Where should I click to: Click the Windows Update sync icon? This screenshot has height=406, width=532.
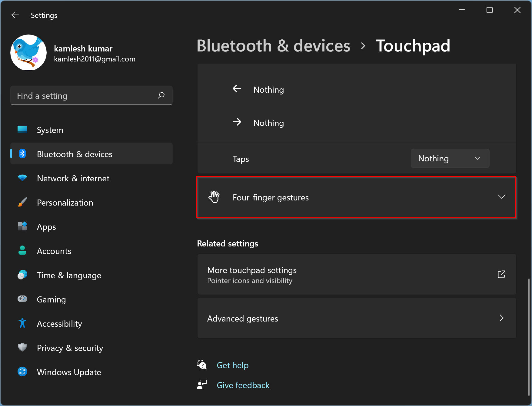click(22, 371)
